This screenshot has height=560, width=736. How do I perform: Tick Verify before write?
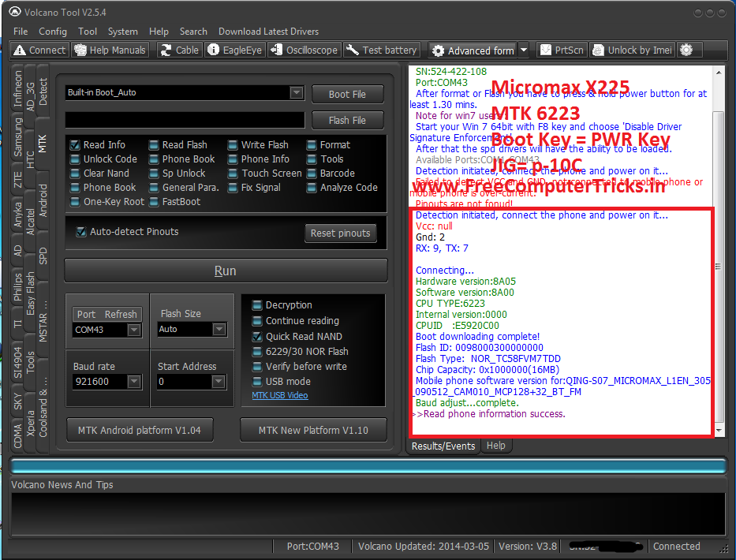click(x=256, y=366)
